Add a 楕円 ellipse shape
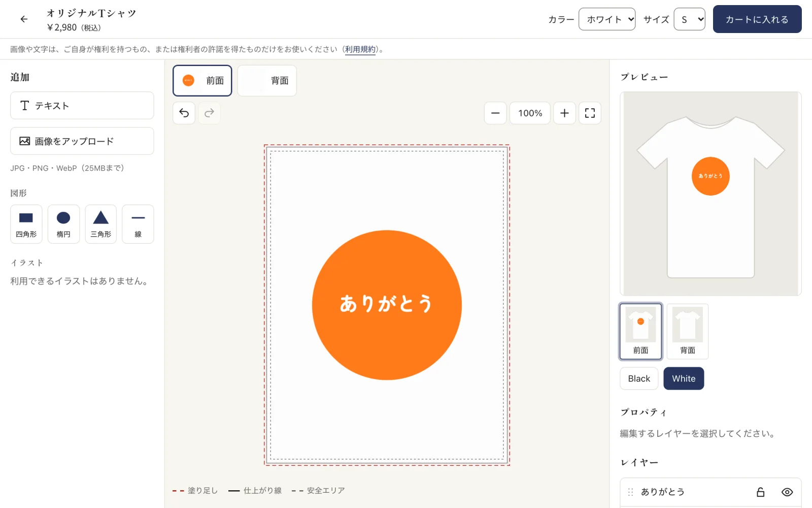Image resolution: width=812 pixels, height=508 pixels. (x=63, y=224)
